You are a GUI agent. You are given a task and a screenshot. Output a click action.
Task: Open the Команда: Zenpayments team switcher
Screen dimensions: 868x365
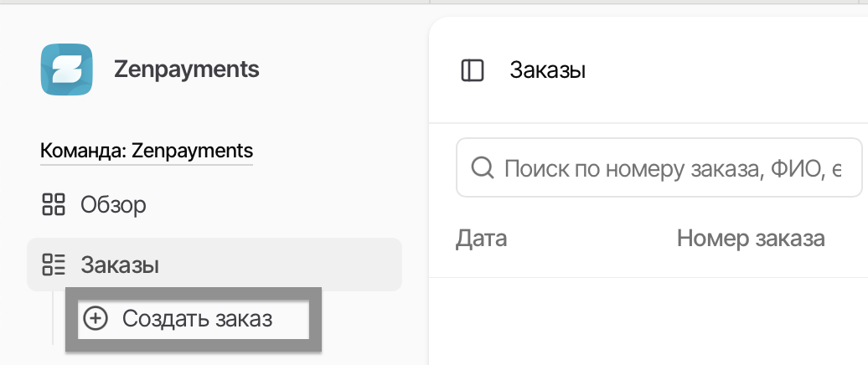pyautogui.click(x=147, y=152)
